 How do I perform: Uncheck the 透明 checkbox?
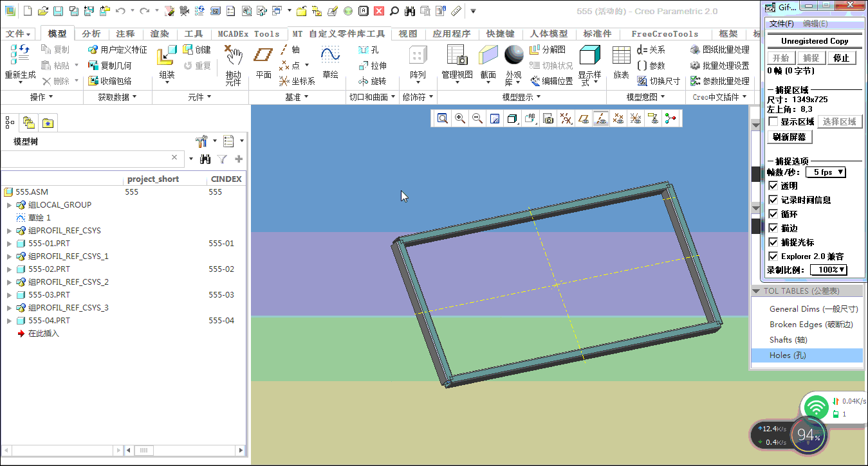(x=773, y=186)
